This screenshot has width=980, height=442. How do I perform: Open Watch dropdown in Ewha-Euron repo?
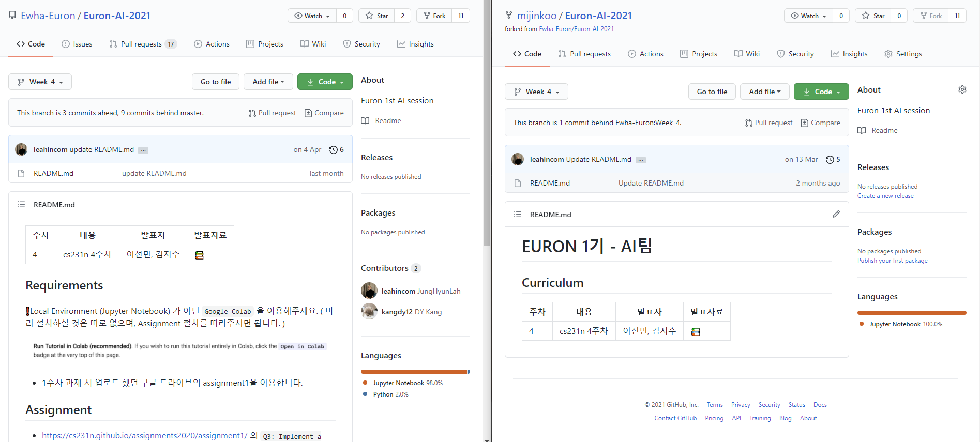coord(312,16)
